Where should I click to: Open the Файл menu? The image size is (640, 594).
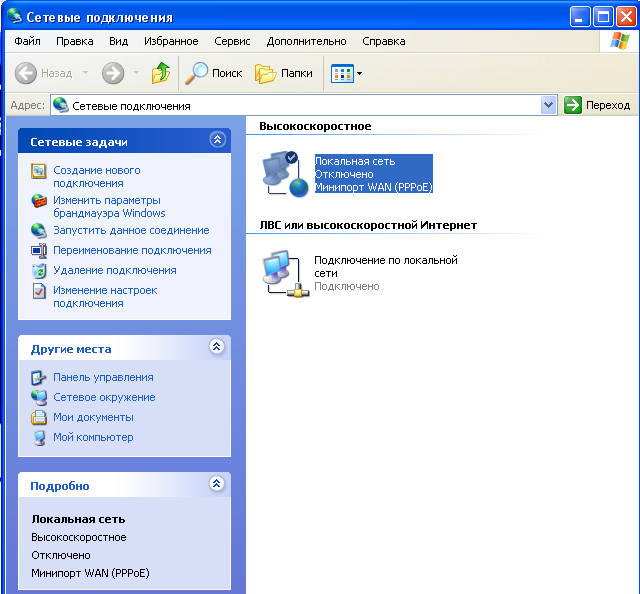27,41
